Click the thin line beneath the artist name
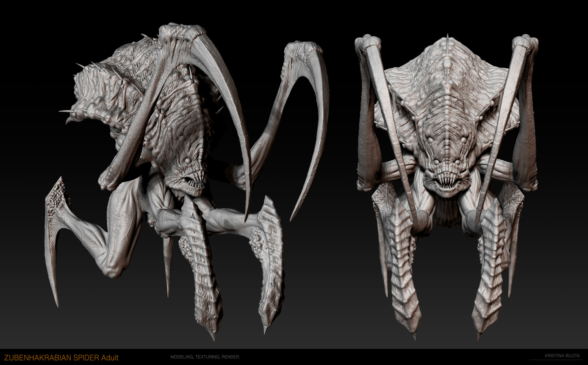The height and width of the screenshot is (365, 588). click(554, 359)
